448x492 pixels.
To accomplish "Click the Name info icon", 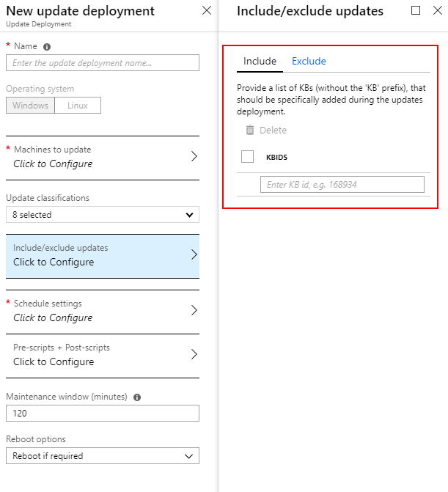I will [x=47, y=47].
